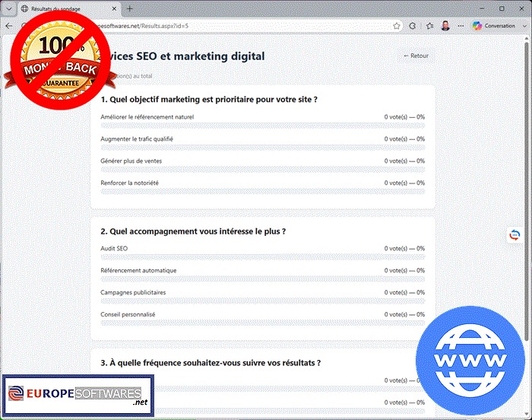Select the Résultats du sondage tab
The width and height of the screenshot is (532, 420).
(68, 9)
